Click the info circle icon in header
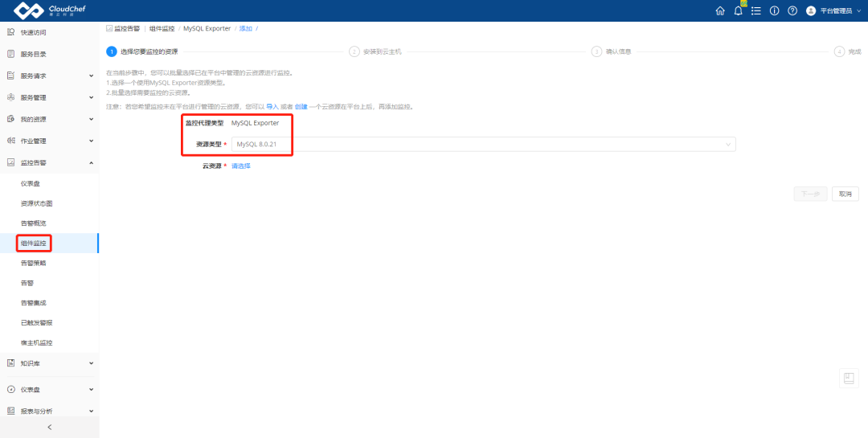Viewport: 868px width, 438px height. [x=775, y=10]
